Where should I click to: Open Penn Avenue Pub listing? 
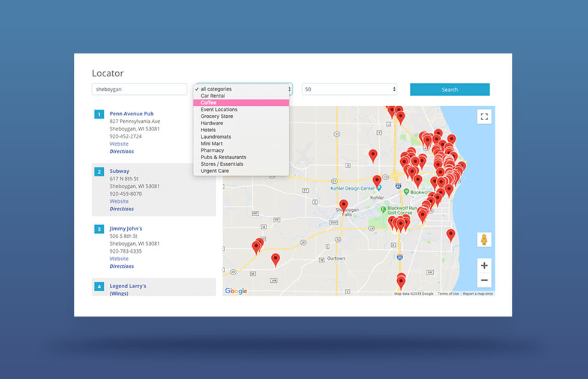point(131,114)
